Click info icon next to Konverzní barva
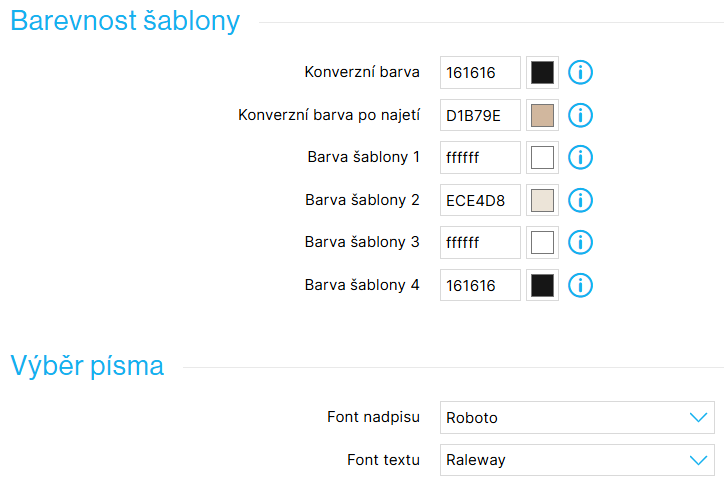Image resolution: width=724 pixels, height=484 pixels. 581,72
